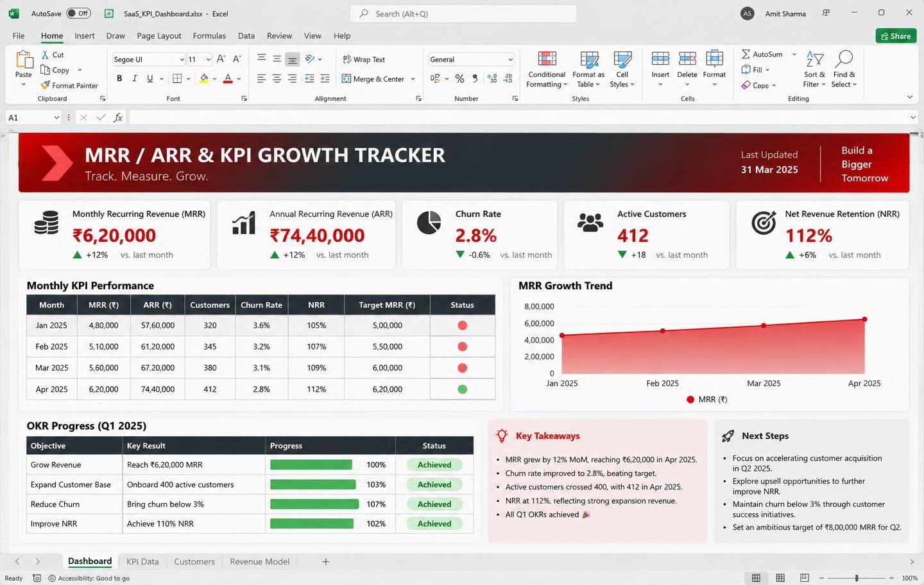Click the Font Color red A swatch
924x585 pixels.
pyautogui.click(x=228, y=78)
